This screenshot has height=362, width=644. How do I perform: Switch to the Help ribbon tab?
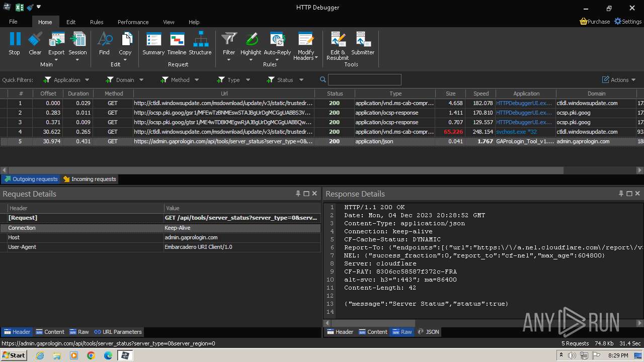194,22
